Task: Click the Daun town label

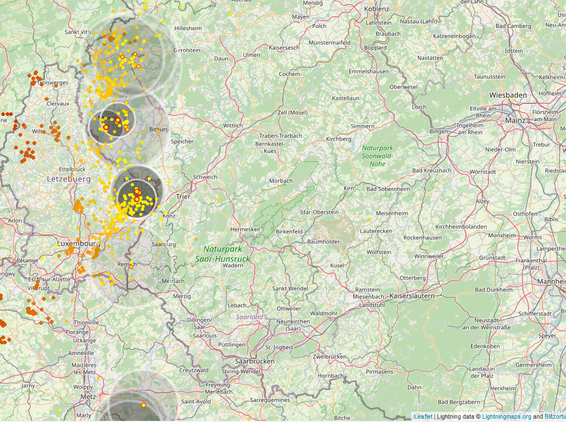Action: [x=221, y=58]
